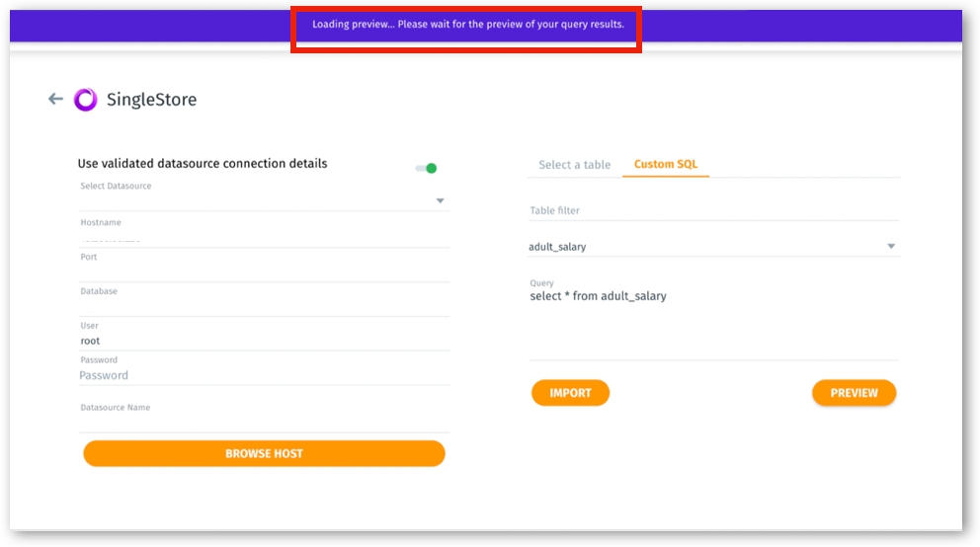
Task: Click the User field containing root
Action: click(x=264, y=341)
